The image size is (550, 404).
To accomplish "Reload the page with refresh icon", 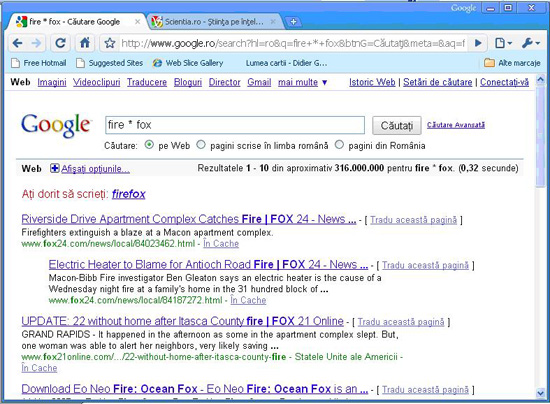I will 60,43.
